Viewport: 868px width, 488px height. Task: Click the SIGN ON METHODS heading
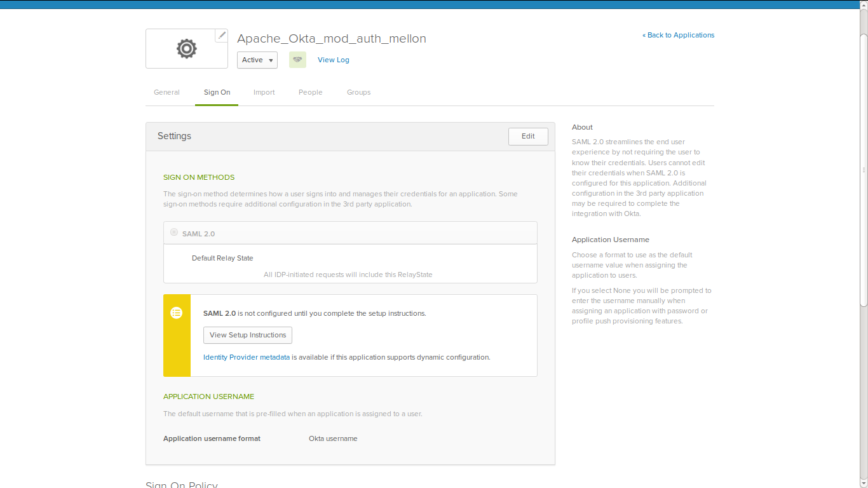coord(199,177)
